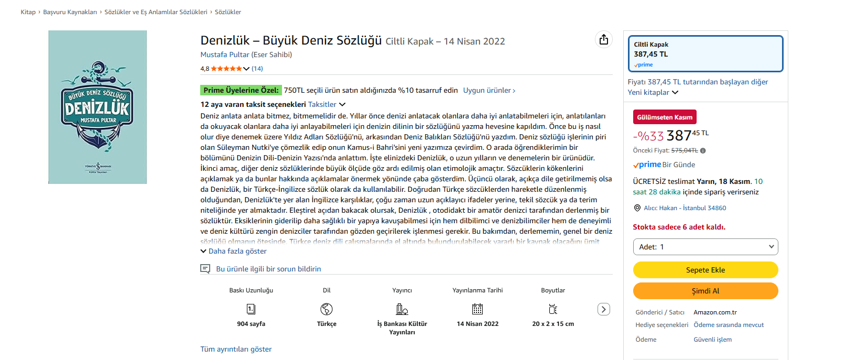The width and height of the screenshot is (868, 360).
Task: Expand description with Daha fazla göster
Action: coord(237,252)
